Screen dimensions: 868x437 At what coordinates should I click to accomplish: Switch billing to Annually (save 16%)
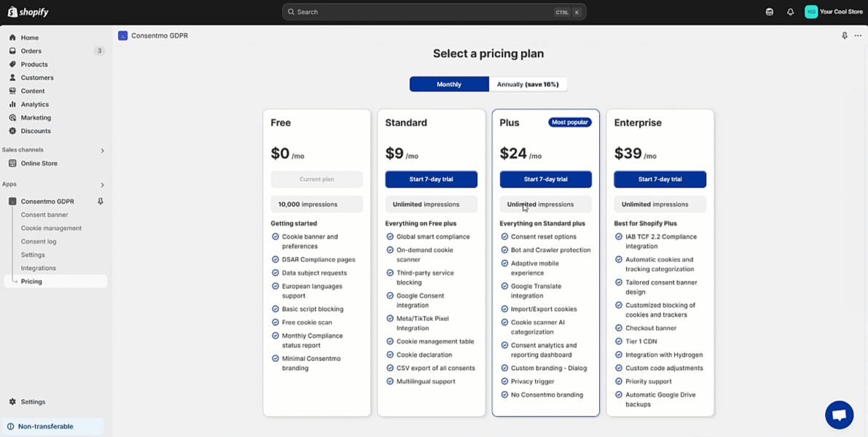(x=528, y=84)
